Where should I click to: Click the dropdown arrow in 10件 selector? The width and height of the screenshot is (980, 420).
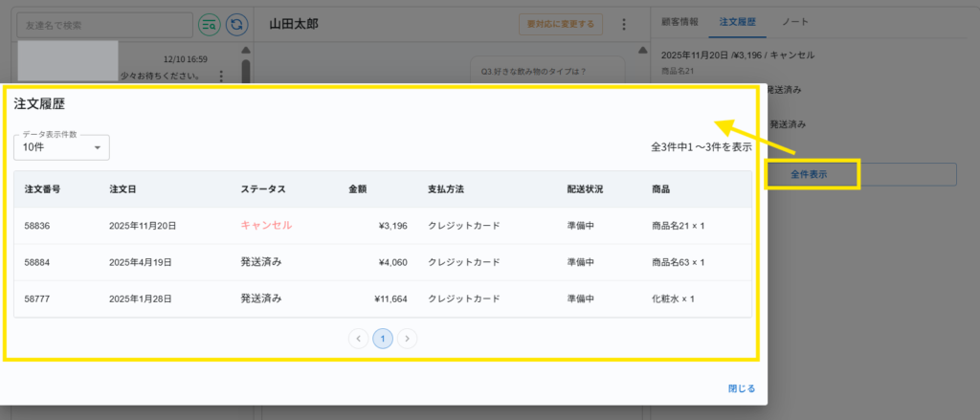pos(98,148)
